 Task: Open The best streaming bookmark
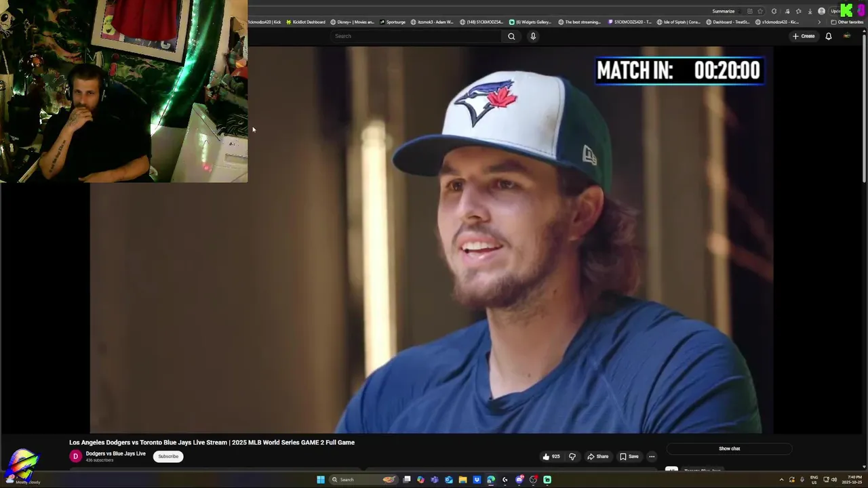pos(579,22)
